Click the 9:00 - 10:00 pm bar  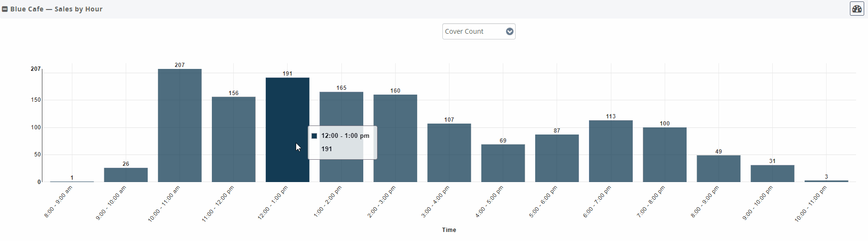(772, 174)
